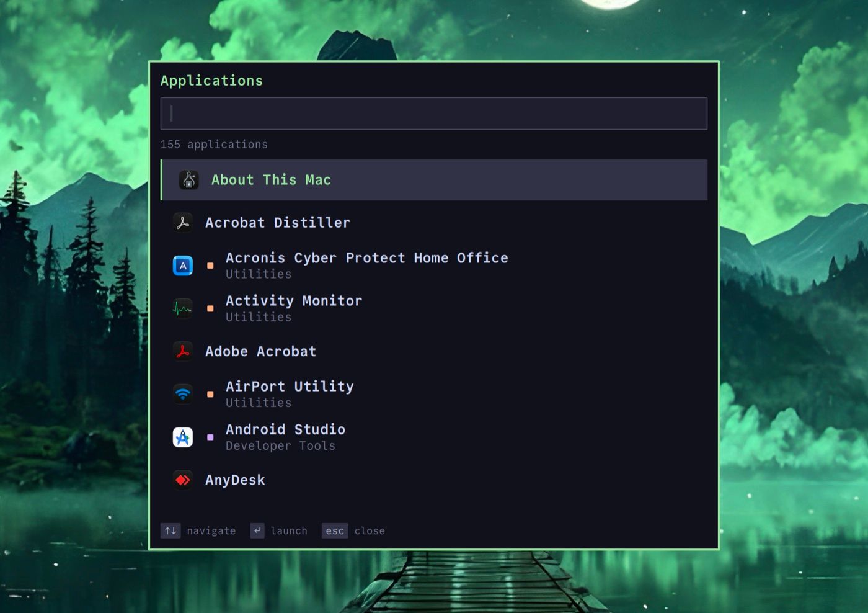Focus the application search field
The width and height of the screenshot is (868, 613).
[434, 114]
